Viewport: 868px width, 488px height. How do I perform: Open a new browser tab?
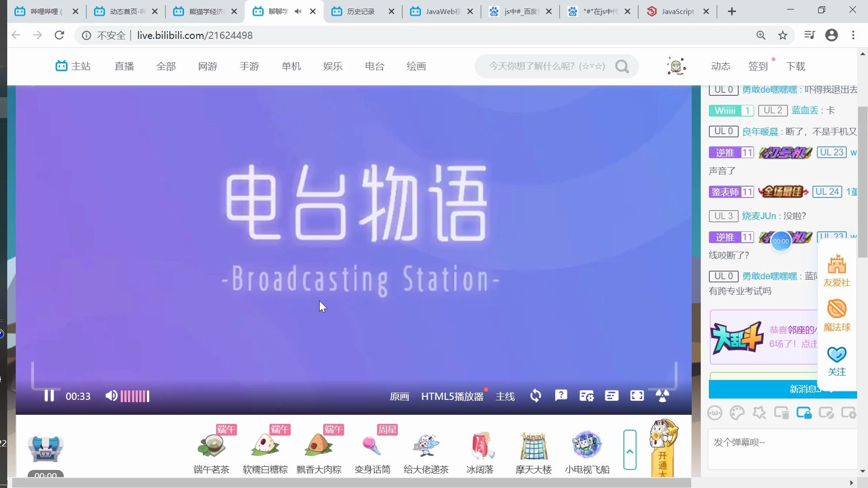click(x=732, y=11)
